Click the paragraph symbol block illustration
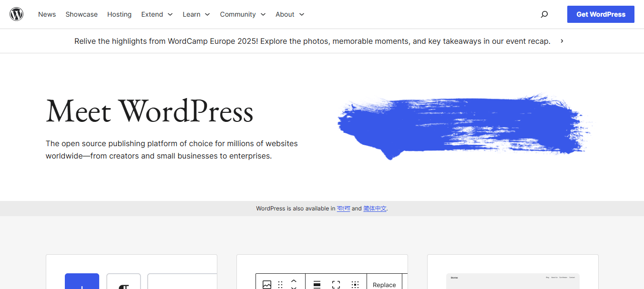This screenshot has height=289, width=644. point(123,281)
